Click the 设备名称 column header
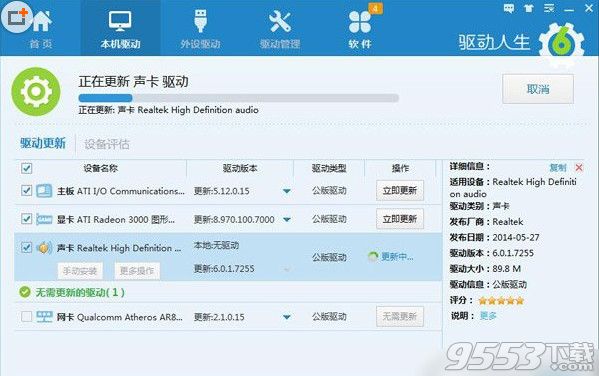 pyautogui.click(x=101, y=168)
